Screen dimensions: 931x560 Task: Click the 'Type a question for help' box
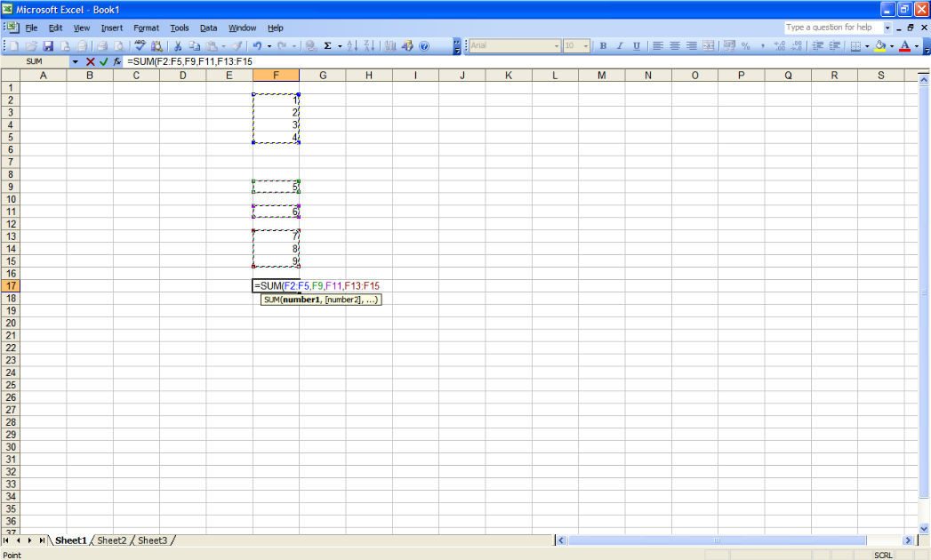831,28
